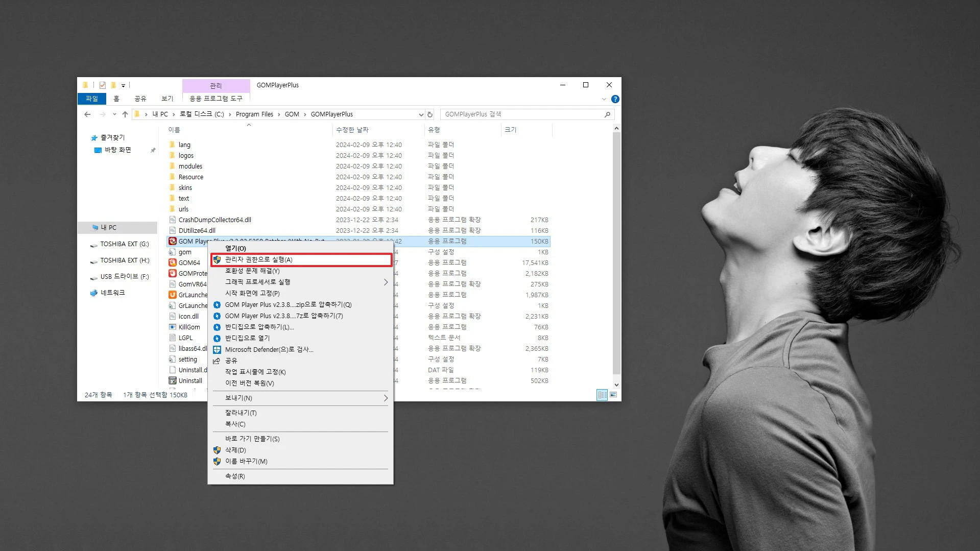The width and height of the screenshot is (980, 551).
Task: Select zip으로 압축하기(Q) entry
Action: coord(301,304)
